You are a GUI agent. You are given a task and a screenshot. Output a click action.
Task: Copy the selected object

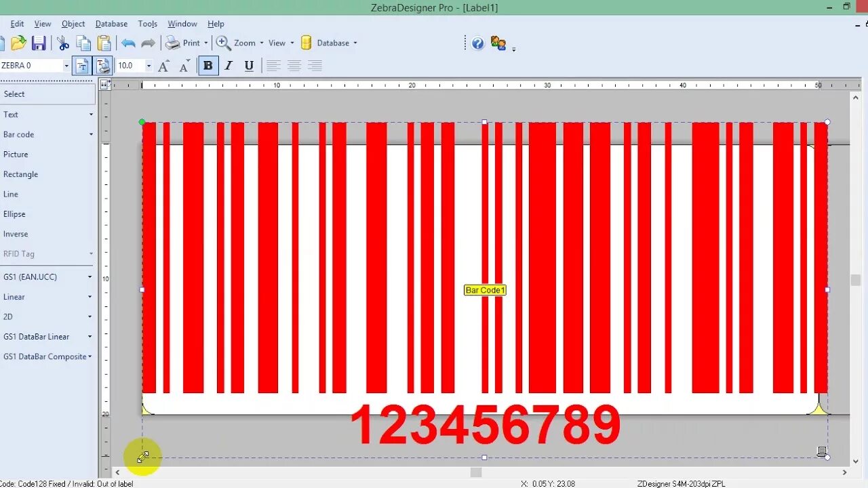(83, 43)
